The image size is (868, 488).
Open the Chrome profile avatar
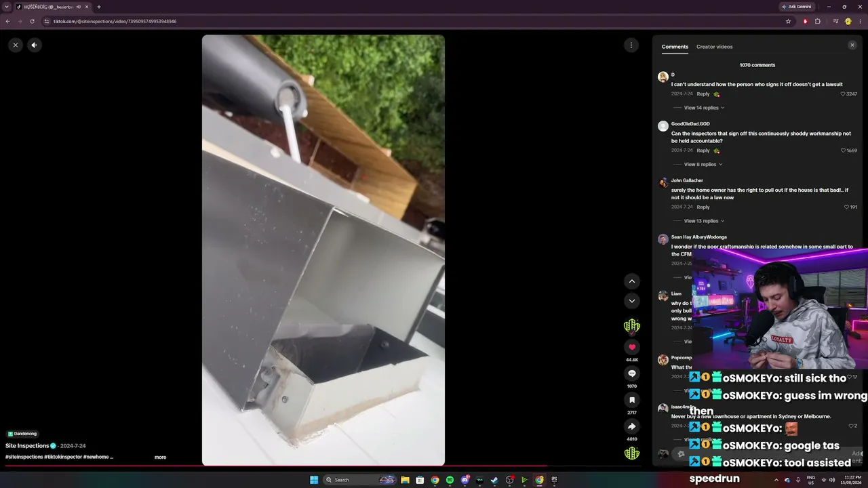click(x=848, y=21)
